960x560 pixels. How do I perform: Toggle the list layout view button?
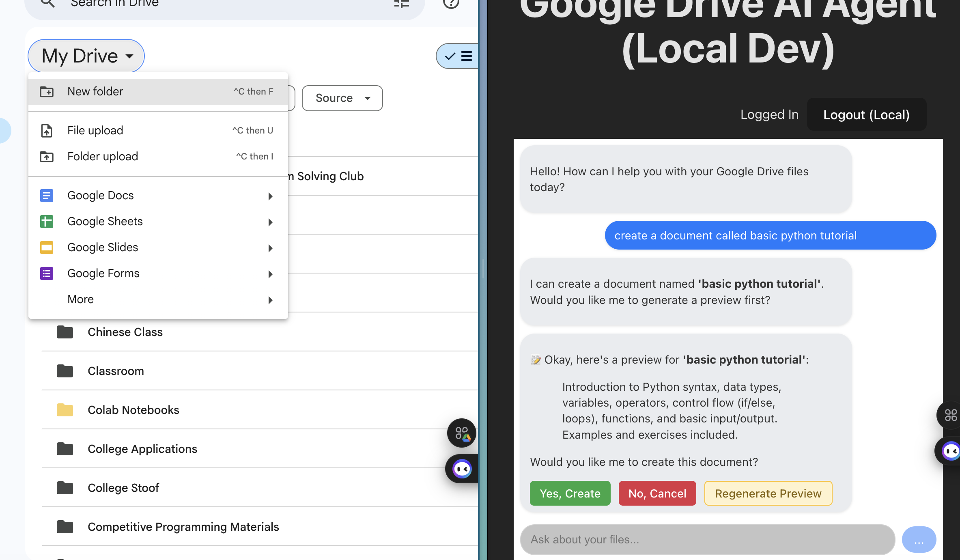[x=458, y=56]
